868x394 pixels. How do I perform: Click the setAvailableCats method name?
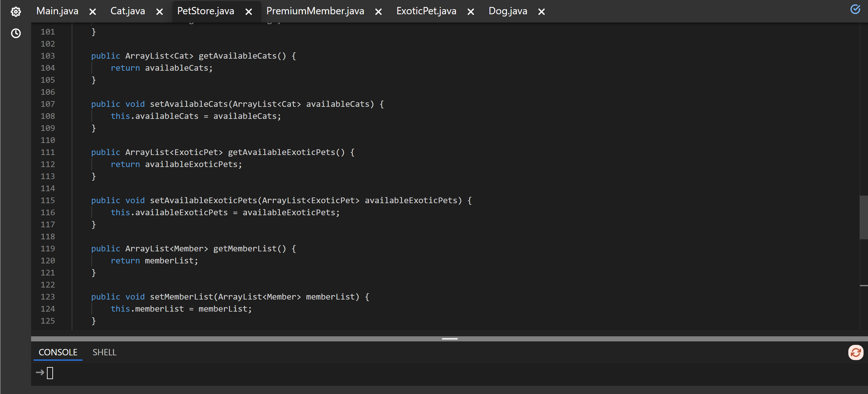point(189,104)
